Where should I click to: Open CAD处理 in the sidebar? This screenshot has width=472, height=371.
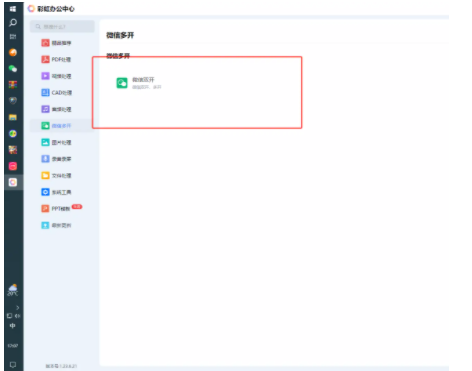coord(56,93)
